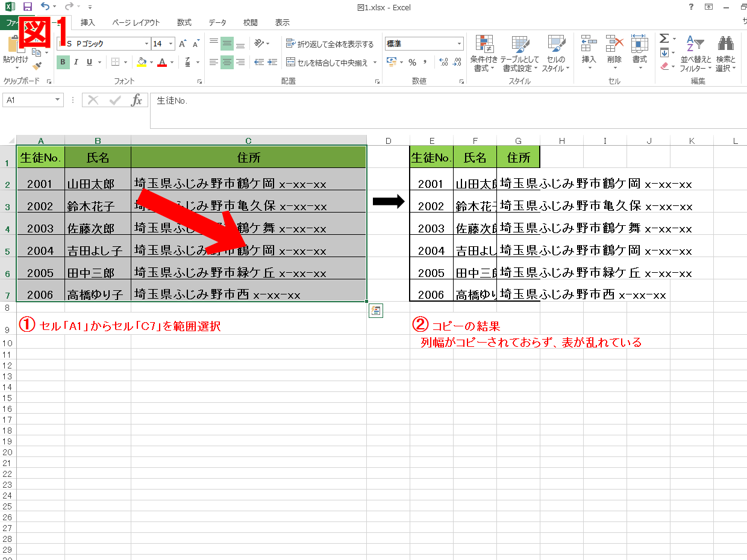Click the セルのスタイル button

pos(555,53)
